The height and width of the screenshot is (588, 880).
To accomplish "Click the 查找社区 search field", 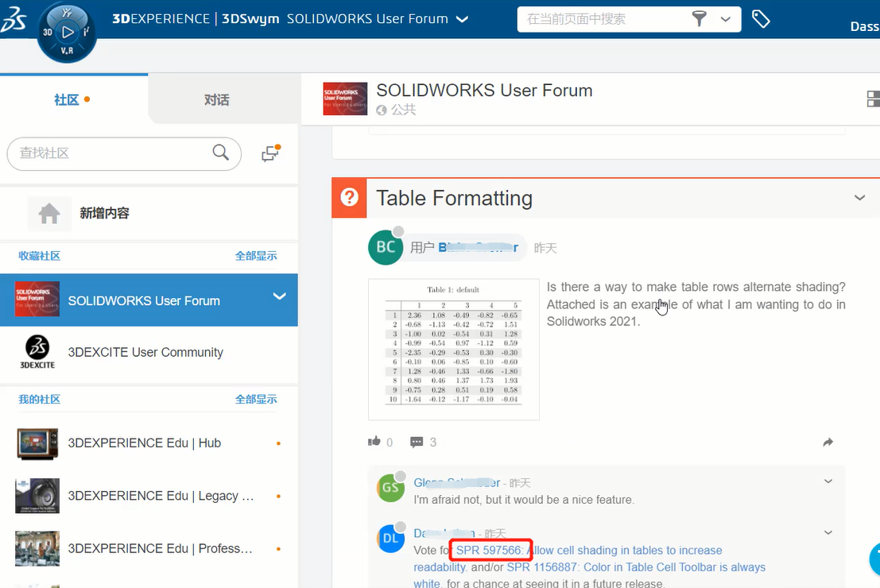I will click(111, 153).
